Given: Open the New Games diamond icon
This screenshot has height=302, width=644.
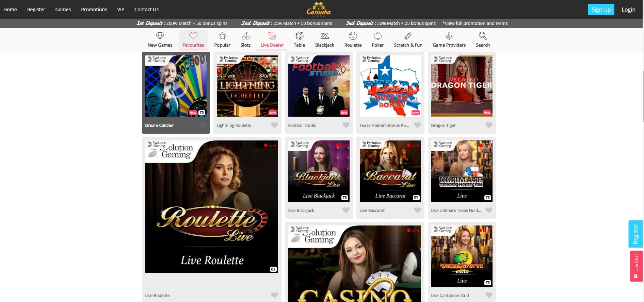Looking at the screenshot, I should [x=160, y=36].
